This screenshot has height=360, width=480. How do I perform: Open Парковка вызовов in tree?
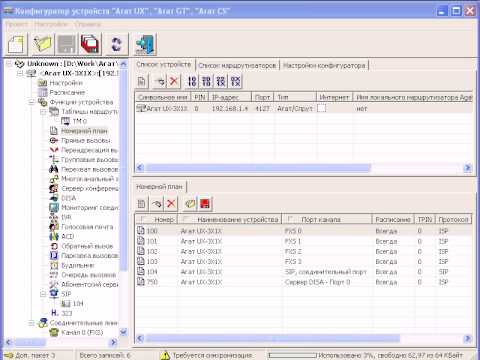point(90,256)
